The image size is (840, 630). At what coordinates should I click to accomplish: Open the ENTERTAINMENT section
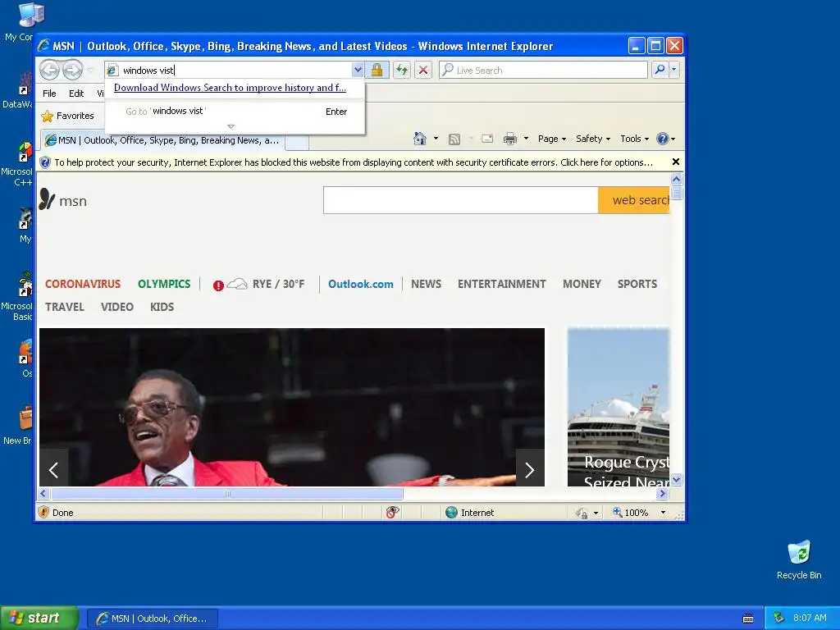[x=501, y=284]
